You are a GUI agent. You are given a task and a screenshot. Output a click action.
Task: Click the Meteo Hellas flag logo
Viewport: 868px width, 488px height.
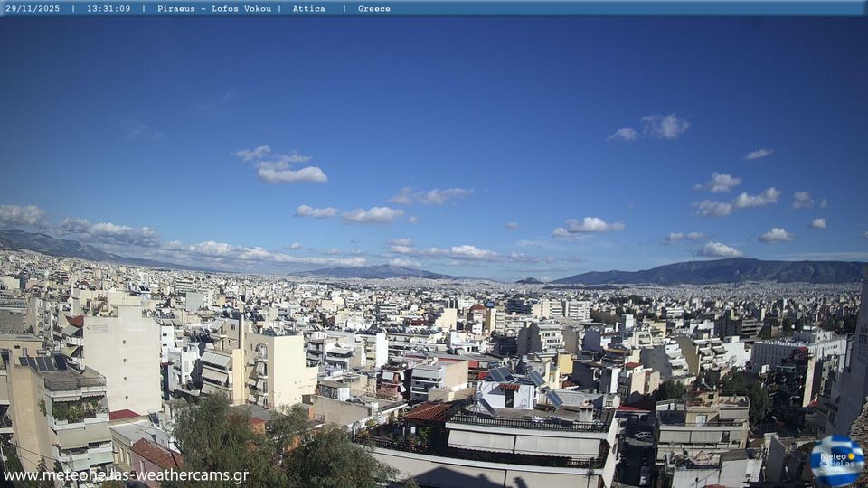pyautogui.click(x=836, y=460)
